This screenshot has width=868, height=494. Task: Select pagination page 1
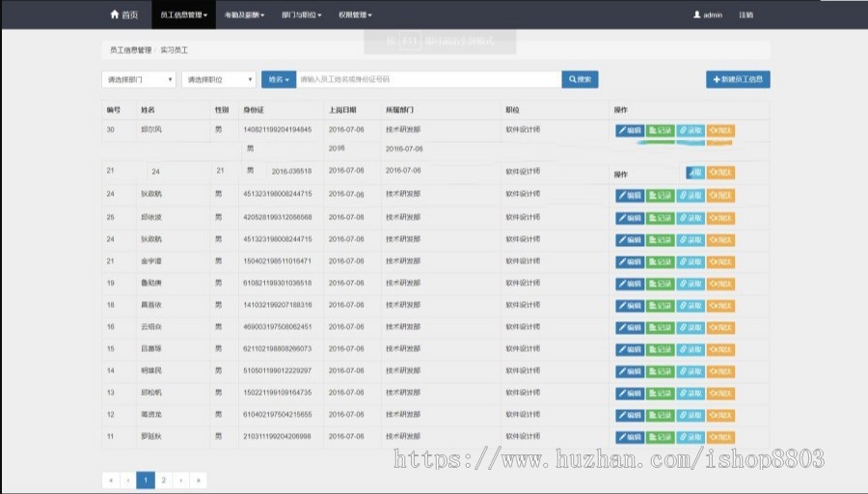click(x=146, y=480)
